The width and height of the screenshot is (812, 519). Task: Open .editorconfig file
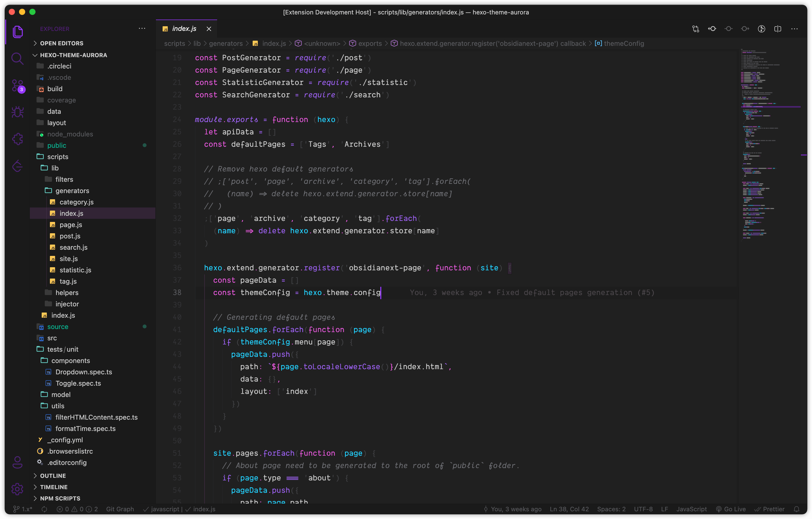(x=93, y=462)
